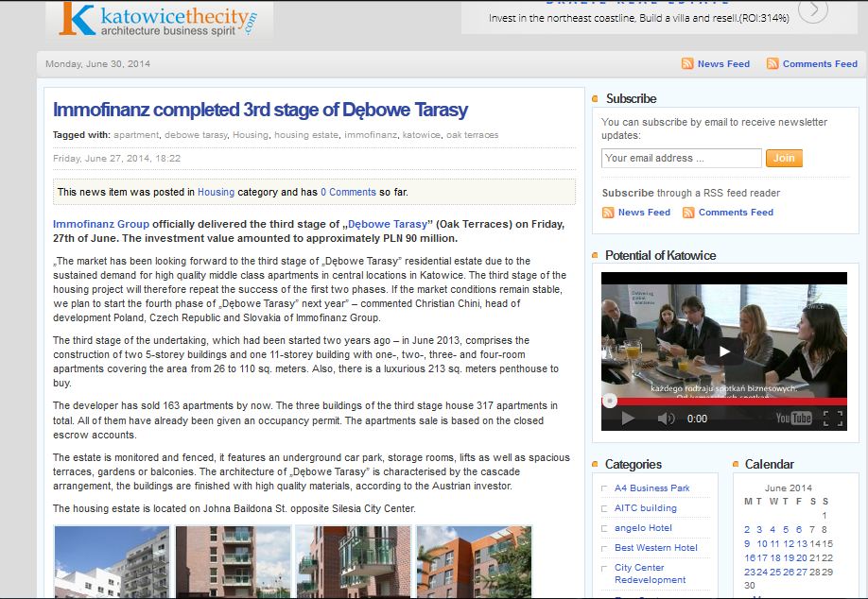Image resolution: width=868 pixels, height=599 pixels.
Task: Mute the video with speaker icon
Action: (x=666, y=419)
